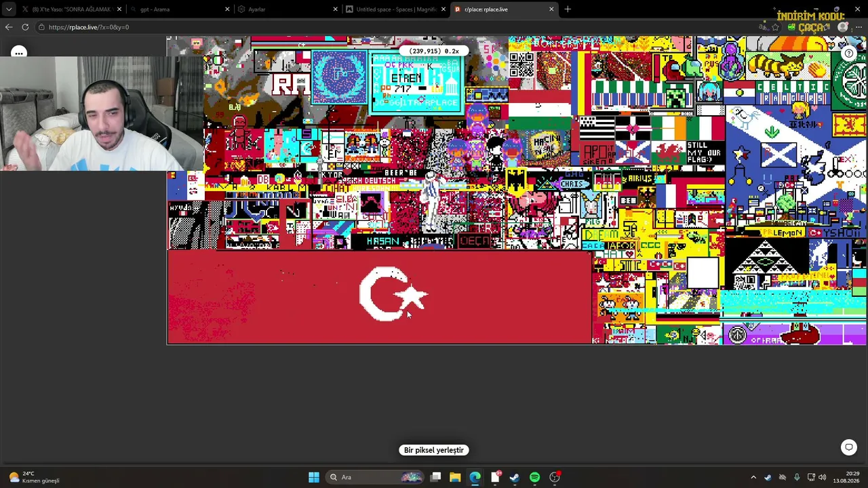Click the Bir piksel yerleştir button
This screenshot has height=488, width=868.
pos(434,450)
